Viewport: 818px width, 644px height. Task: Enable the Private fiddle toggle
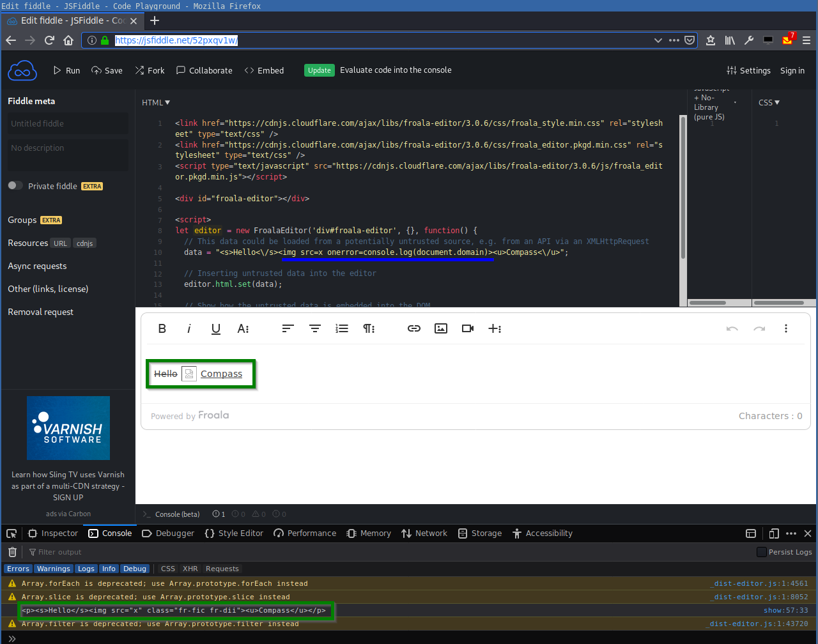(14, 185)
